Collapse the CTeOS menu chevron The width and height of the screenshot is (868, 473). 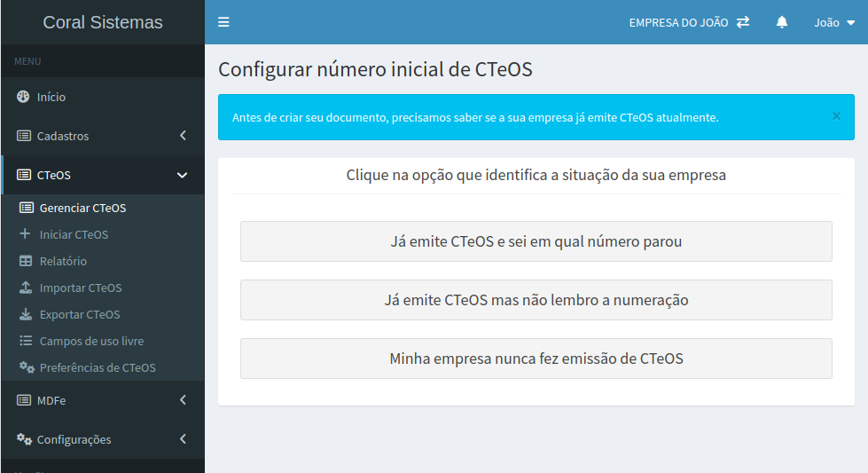tap(183, 175)
